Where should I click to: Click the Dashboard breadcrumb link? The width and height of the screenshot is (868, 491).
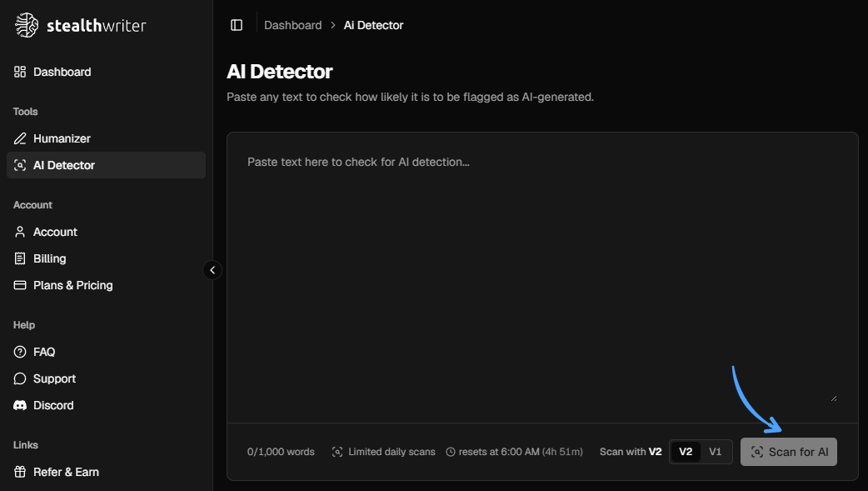293,25
